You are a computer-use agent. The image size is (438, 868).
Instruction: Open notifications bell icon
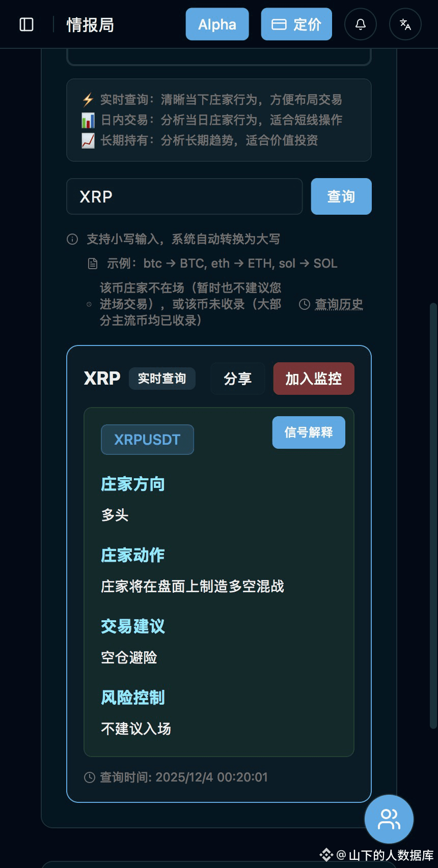pos(361,24)
